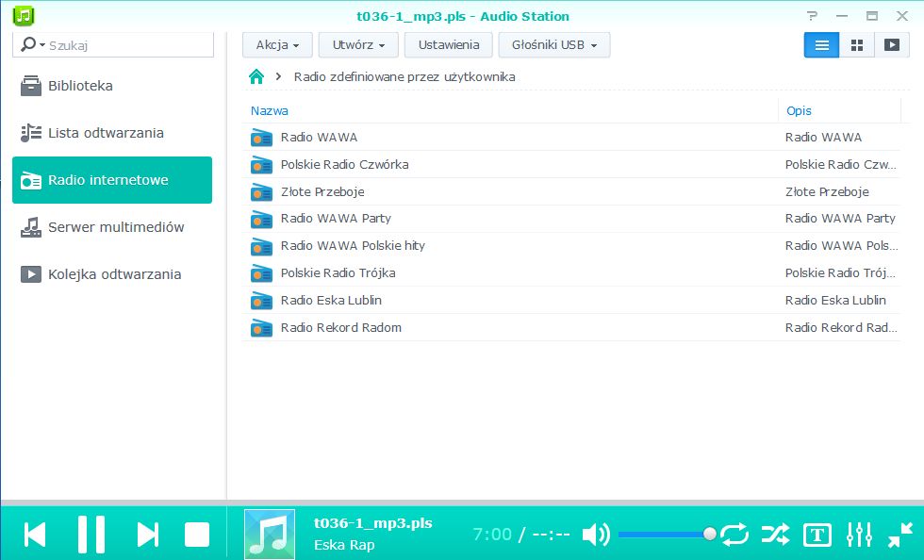Expand the Akcja dropdown menu
The height and width of the screenshot is (560, 924).
coord(277,45)
